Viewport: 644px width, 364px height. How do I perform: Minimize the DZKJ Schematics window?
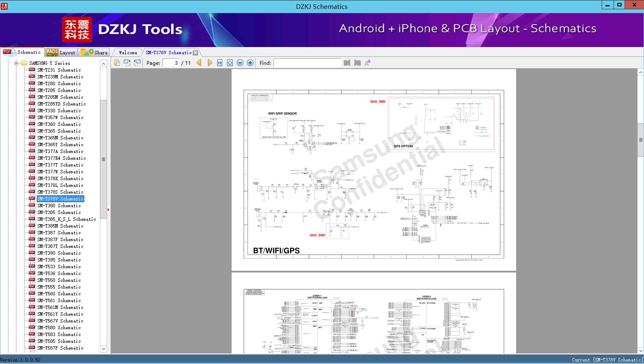[x=608, y=5]
